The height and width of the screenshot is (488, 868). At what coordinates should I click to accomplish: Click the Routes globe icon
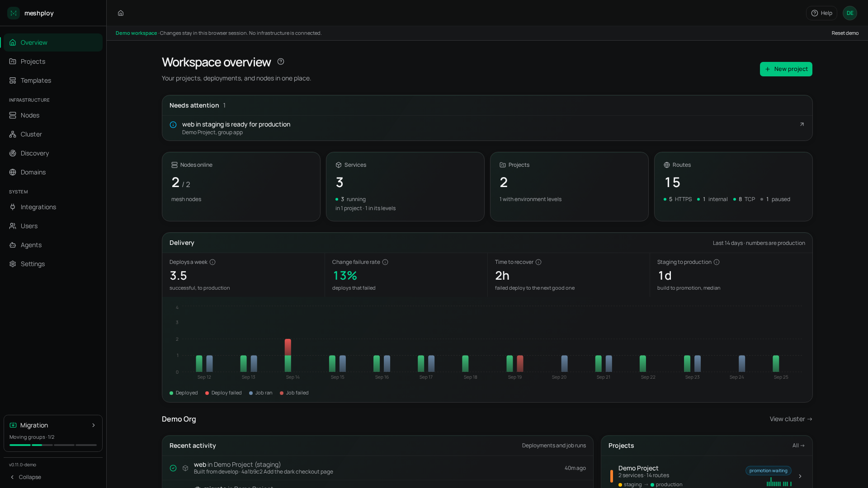click(x=667, y=165)
